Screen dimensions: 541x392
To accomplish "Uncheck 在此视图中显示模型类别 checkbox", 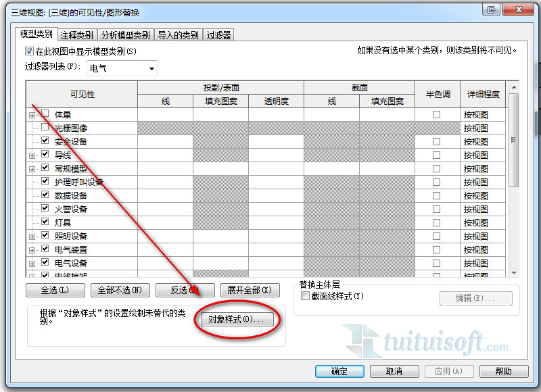I will tap(29, 51).
